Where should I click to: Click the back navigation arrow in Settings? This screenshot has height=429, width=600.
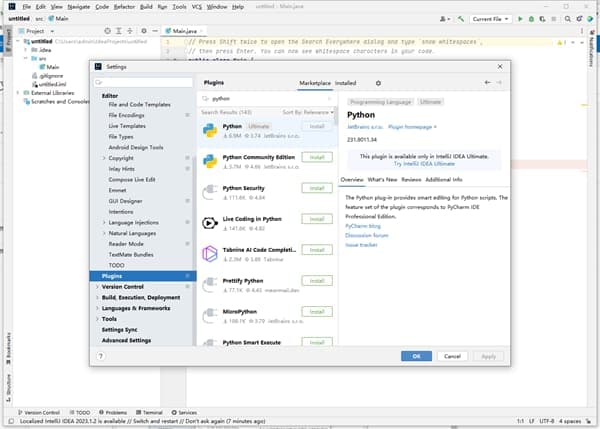486,82
